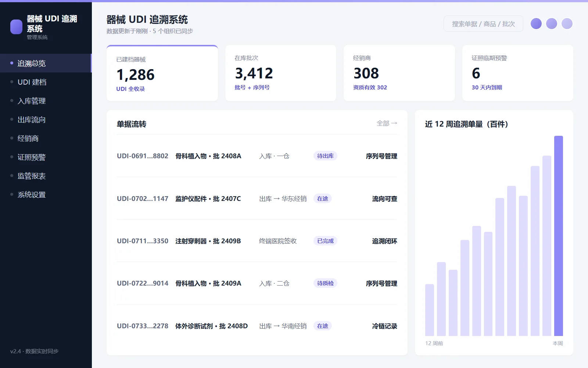Screen dimensions: 588x368
Task: Open the 已建档器械 1,286 card
Action: point(162,73)
